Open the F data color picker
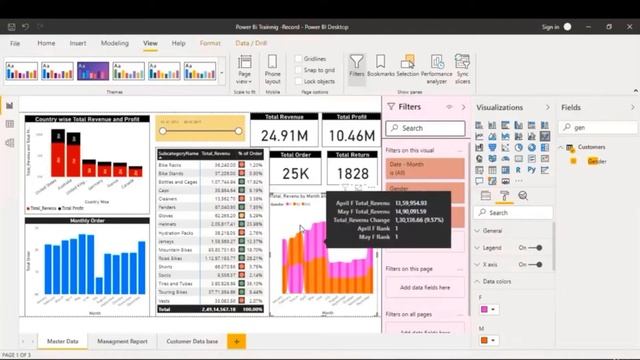The height and width of the screenshot is (360, 640). point(488,309)
